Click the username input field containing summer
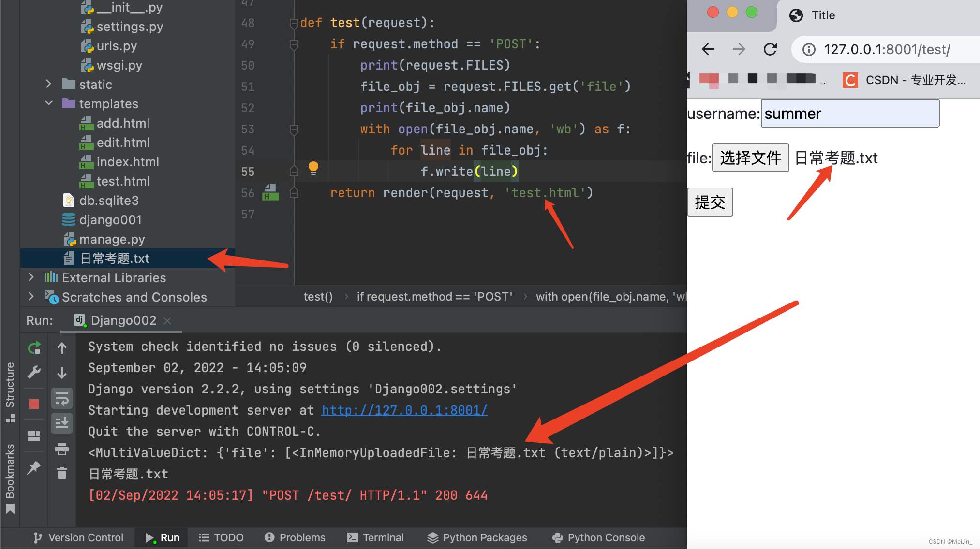Image resolution: width=980 pixels, height=549 pixels. click(x=850, y=113)
